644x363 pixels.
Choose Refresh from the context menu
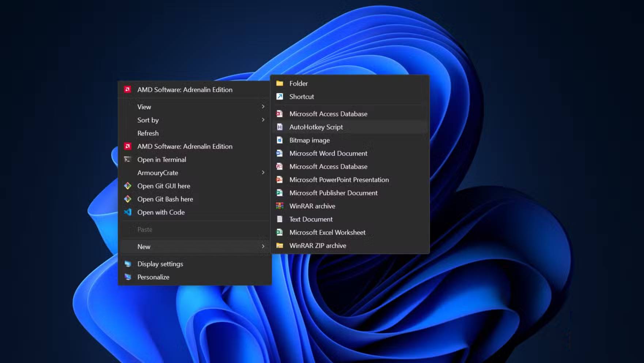point(148,133)
